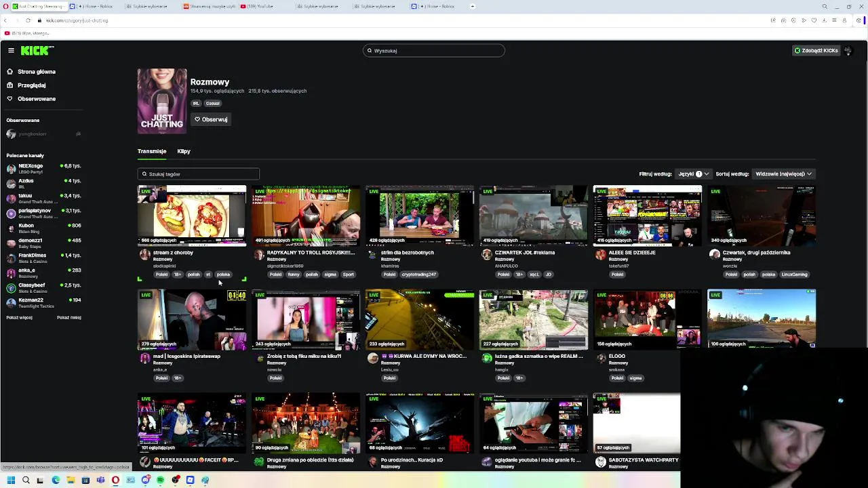This screenshot has width=868, height=488.
Task: Open recommended channel FrankDimes
Action: [x=43, y=257]
